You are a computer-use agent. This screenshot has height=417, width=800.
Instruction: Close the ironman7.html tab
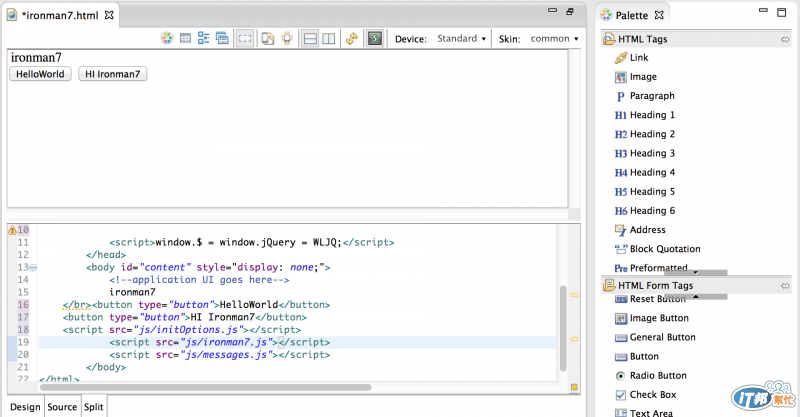point(109,15)
